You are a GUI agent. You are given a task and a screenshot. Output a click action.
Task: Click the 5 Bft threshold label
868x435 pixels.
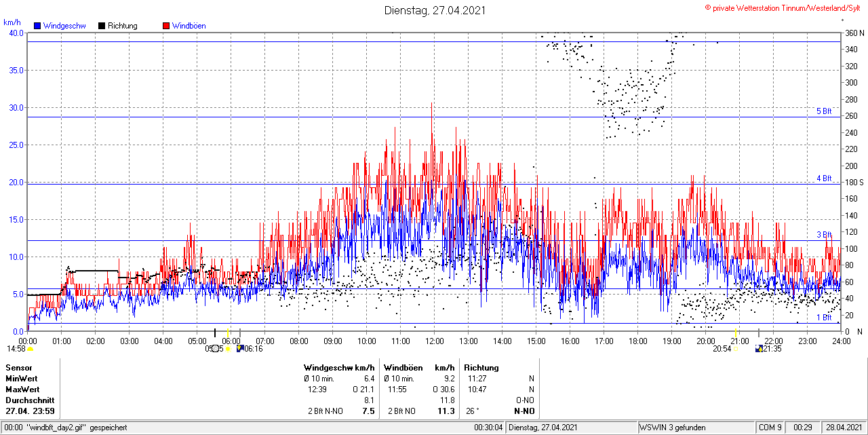click(x=824, y=111)
